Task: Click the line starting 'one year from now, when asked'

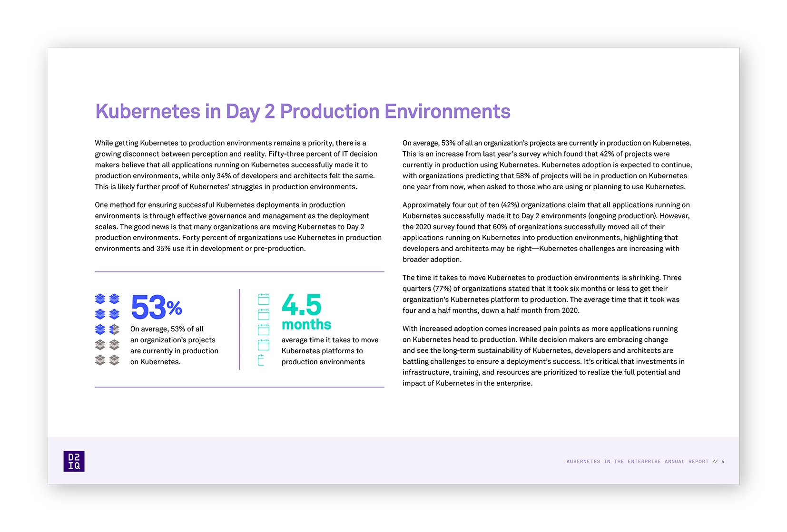Action: coord(544,187)
